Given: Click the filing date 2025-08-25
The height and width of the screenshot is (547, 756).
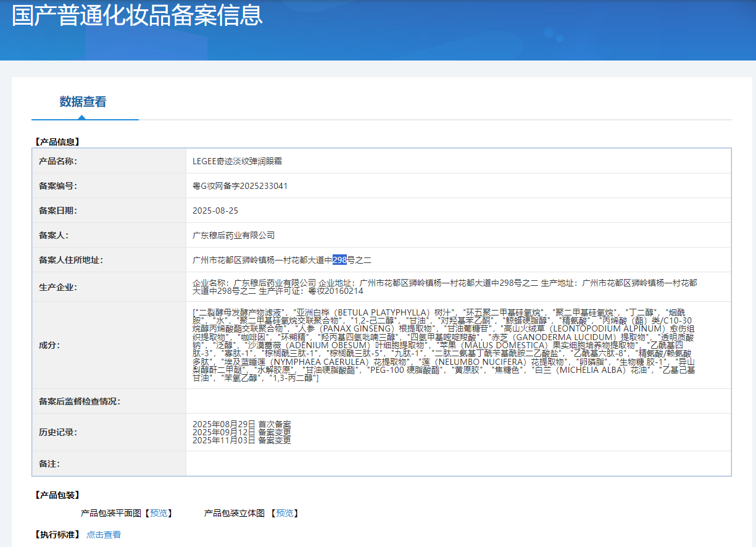Looking at the screenshot, I should [x=215, y=211].
